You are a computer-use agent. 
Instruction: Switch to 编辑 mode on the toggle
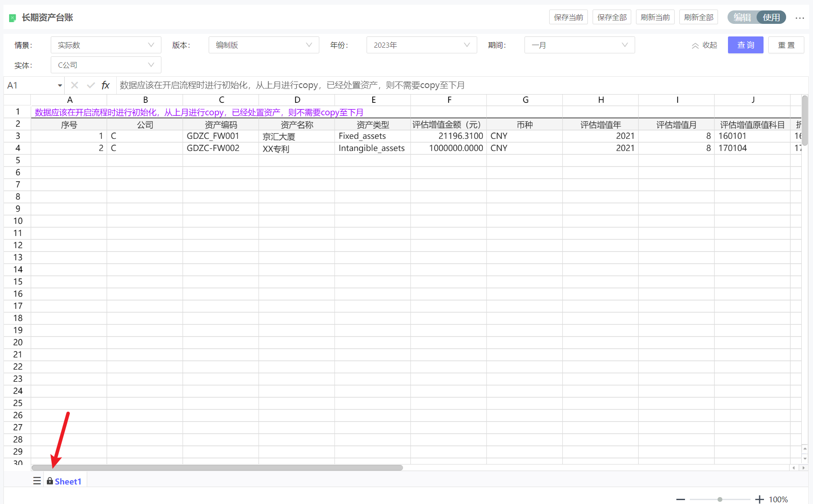[742, 17]
